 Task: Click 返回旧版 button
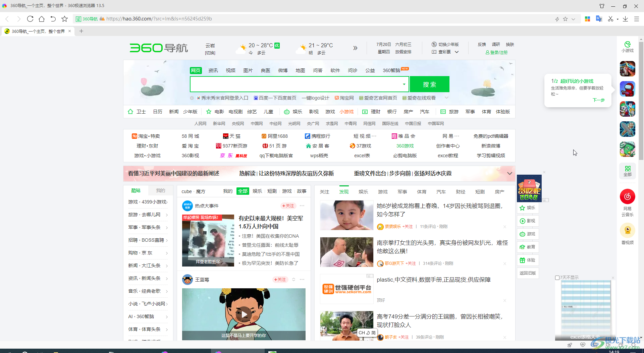(x=528, y=273)
